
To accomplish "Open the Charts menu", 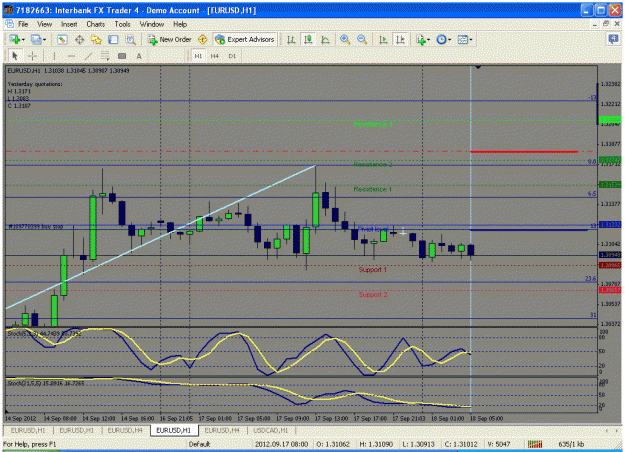I will click(96, 24).
